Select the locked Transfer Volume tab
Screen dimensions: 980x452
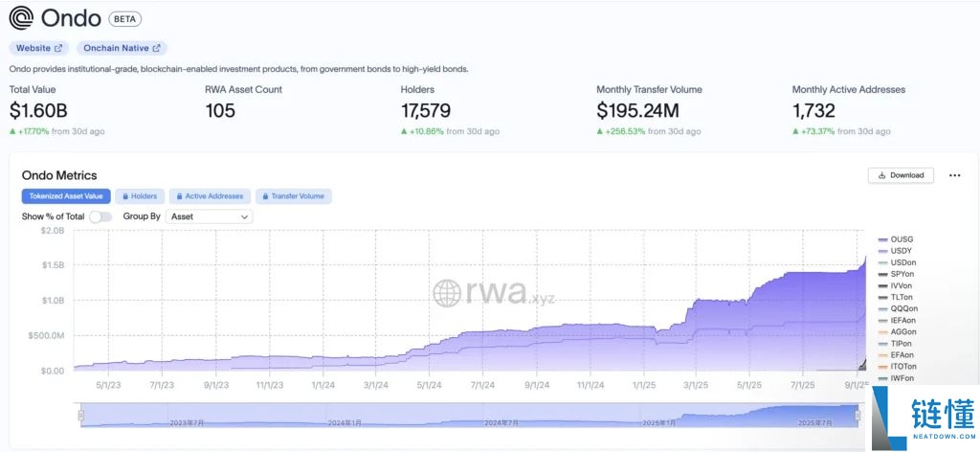coord(294,196)
